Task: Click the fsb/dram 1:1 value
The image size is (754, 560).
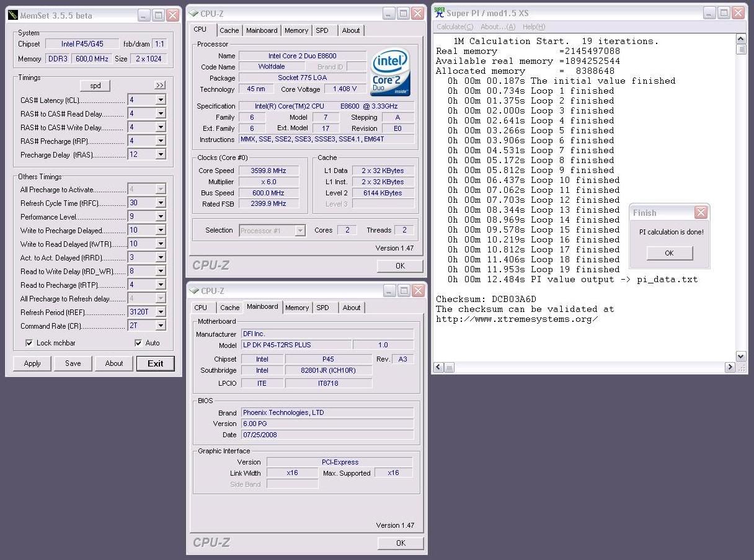Action: pyautogui.click(x=159, y=44)
